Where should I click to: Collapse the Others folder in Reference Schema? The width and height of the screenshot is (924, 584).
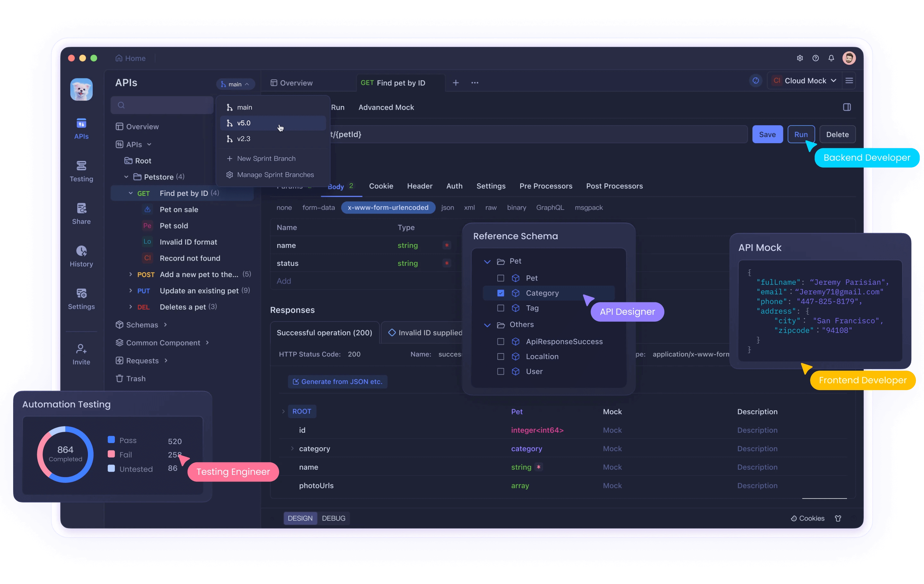(x=487, y=325)
